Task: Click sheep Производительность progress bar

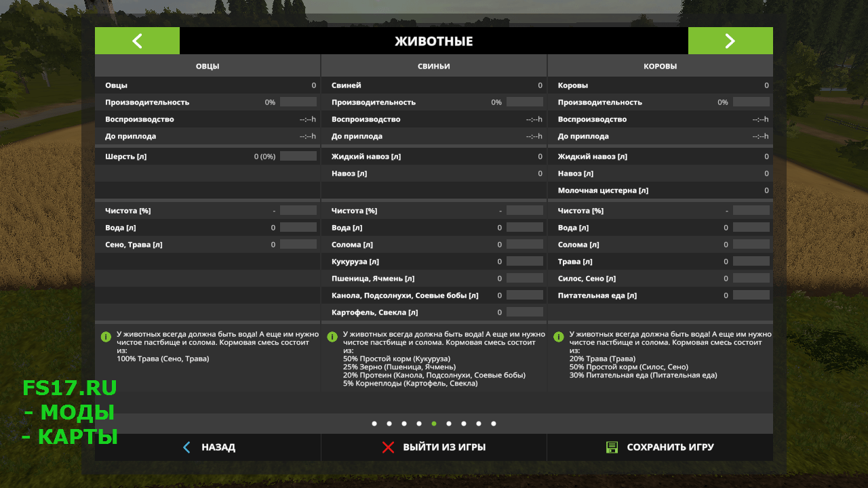Action: tap(298, 102)
